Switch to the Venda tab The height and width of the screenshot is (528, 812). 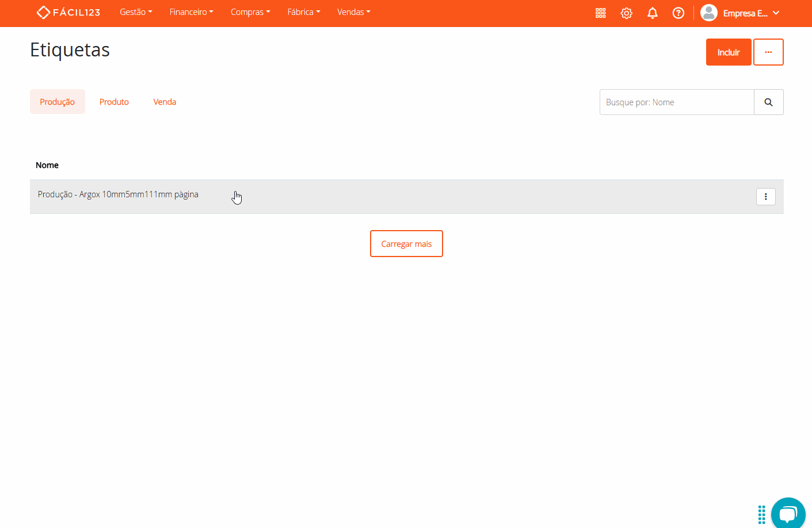(x=165, y=102)
